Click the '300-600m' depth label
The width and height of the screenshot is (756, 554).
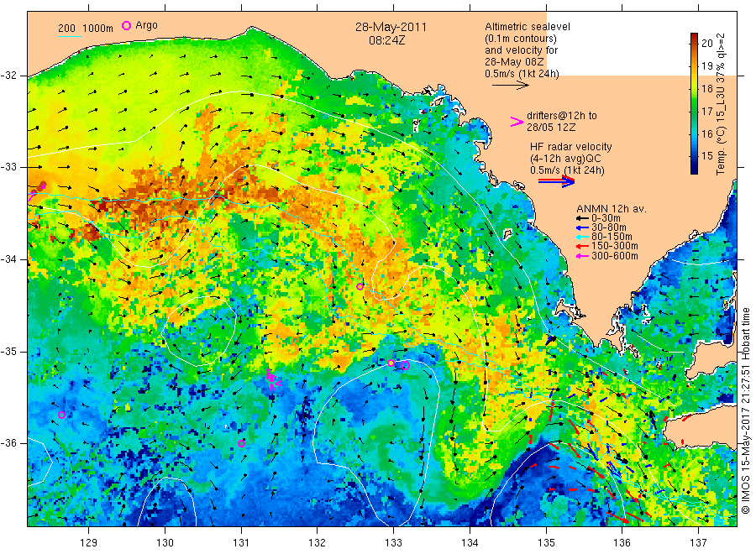tap(614, 256)
